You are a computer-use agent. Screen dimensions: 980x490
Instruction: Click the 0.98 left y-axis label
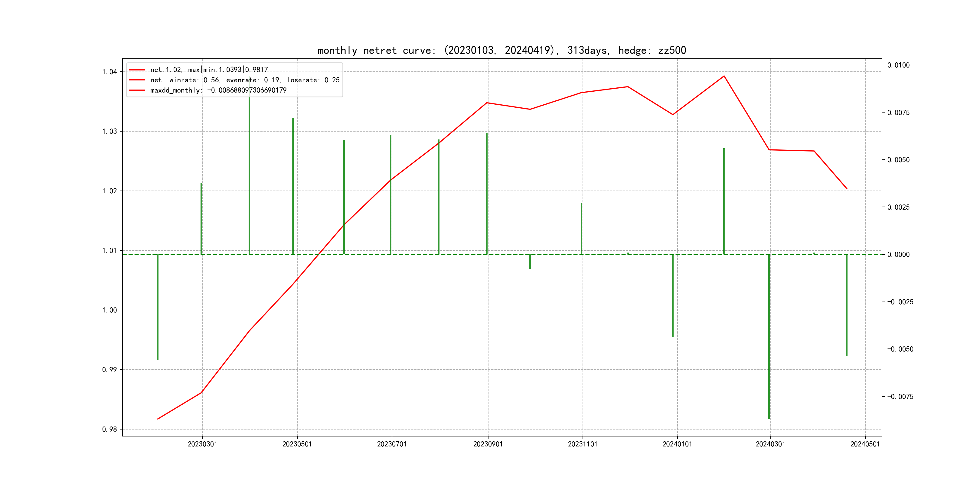tap(109, 429)
